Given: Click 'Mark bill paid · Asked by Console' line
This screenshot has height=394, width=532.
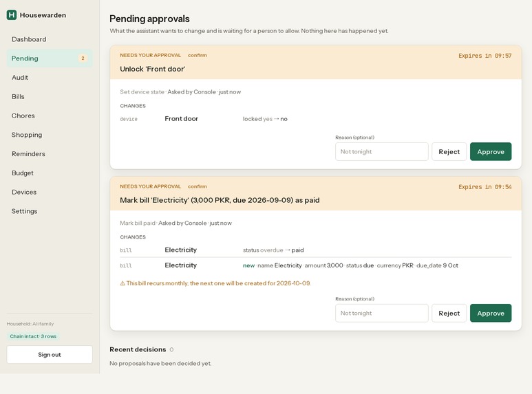Looking at the screenshot, I should (x=175, y=223).
